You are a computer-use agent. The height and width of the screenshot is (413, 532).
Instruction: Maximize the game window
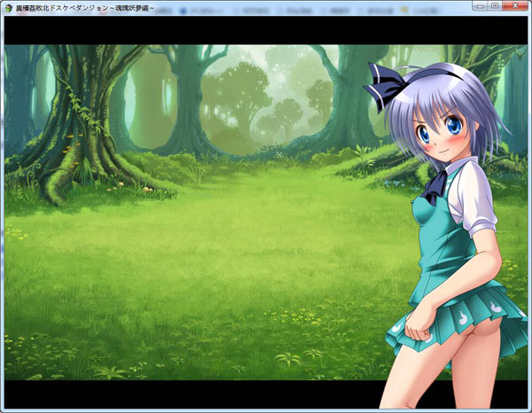click(495, 5)
